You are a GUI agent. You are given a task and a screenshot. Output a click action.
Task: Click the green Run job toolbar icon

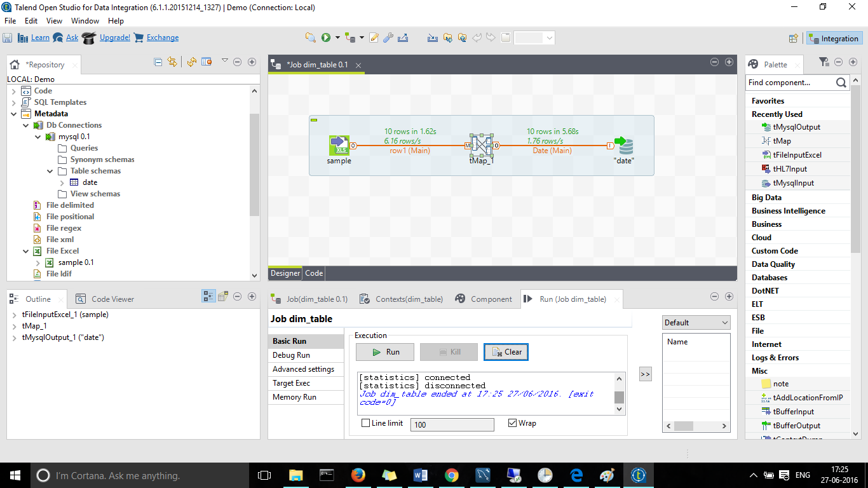coord(324,37)
